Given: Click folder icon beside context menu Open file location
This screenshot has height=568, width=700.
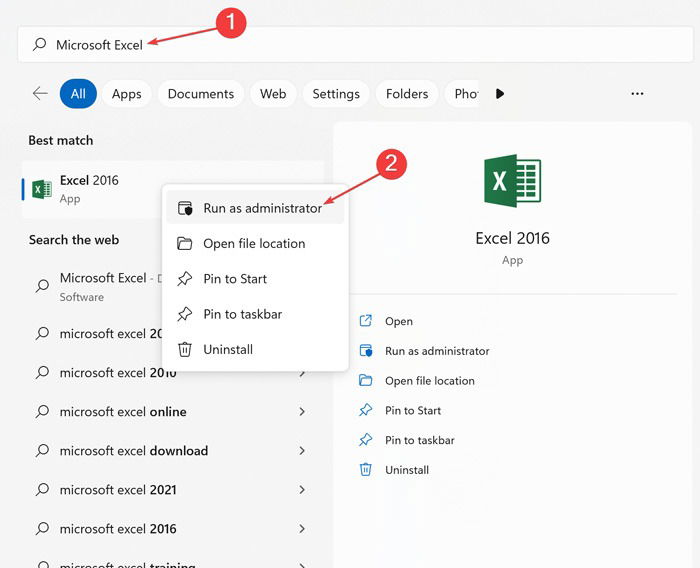Looking at the screenshot, I should click(x=184, y=243).
